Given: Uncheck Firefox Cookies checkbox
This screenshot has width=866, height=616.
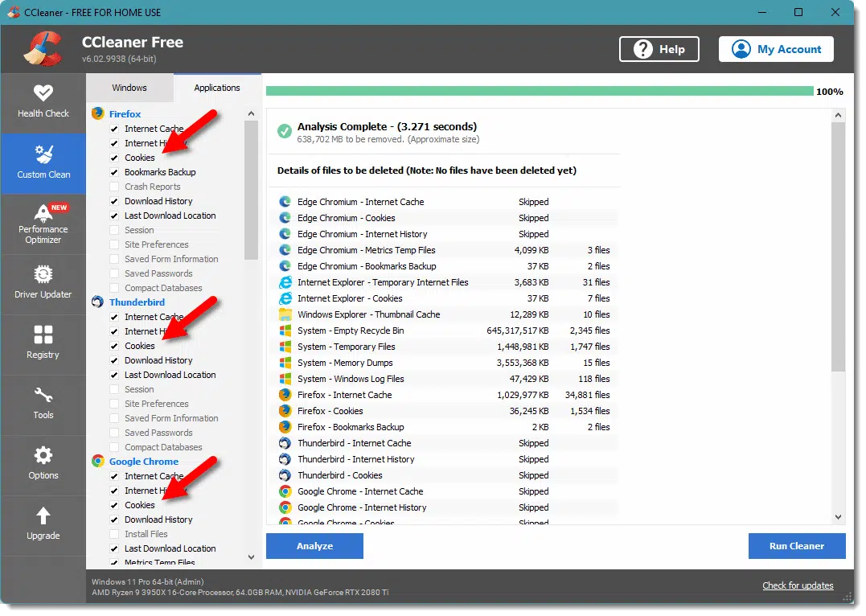Looking at the screenshot, I should pos(114,158).
